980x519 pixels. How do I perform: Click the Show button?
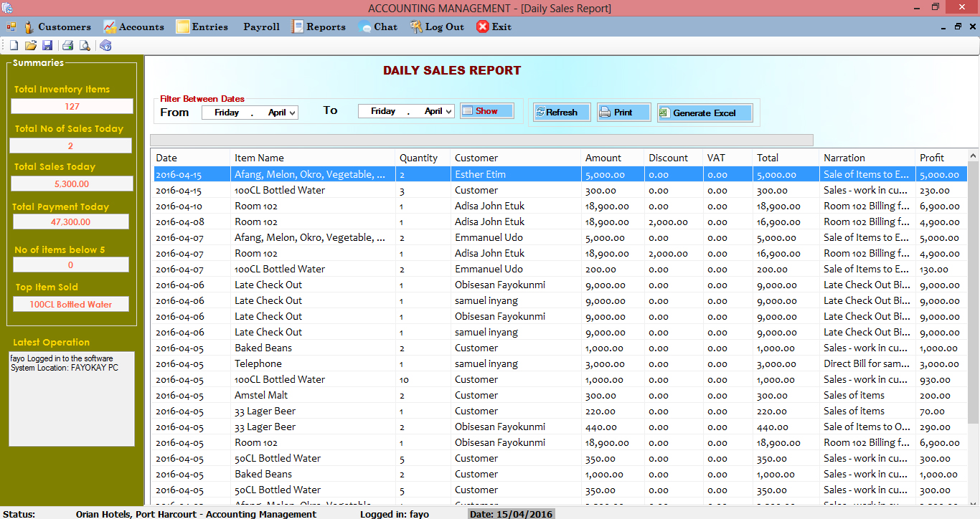pos(487,111)
